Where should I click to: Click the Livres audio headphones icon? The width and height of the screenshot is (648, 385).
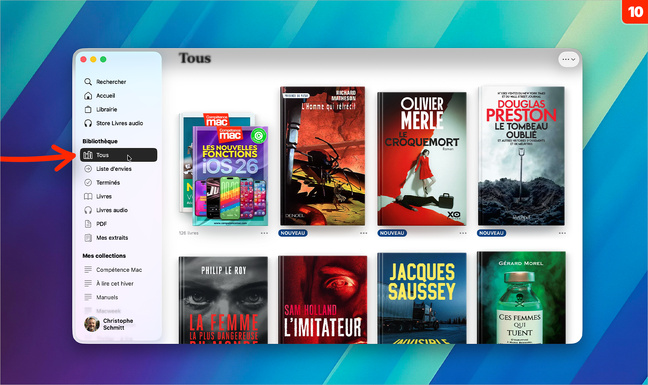pyautogui.click(x=88, y=210)
